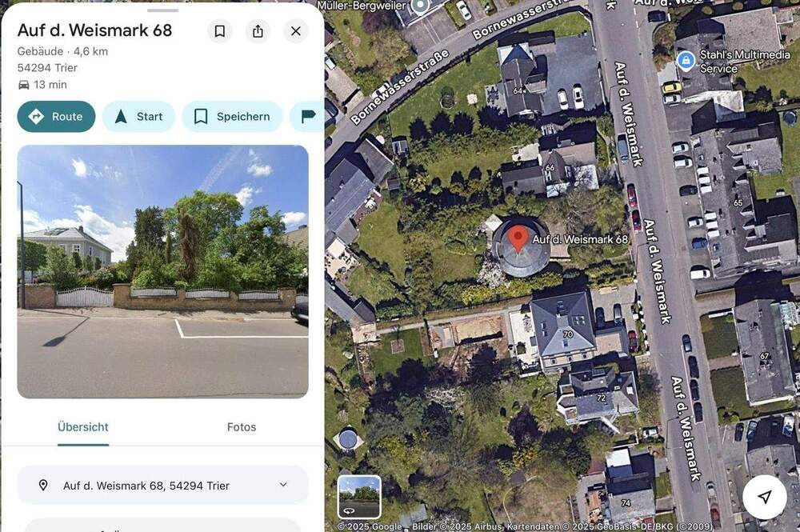Click the red pin on Weismark 68
Image resolution: width=800 pixels, height=532 pixels.
point(518,238)
